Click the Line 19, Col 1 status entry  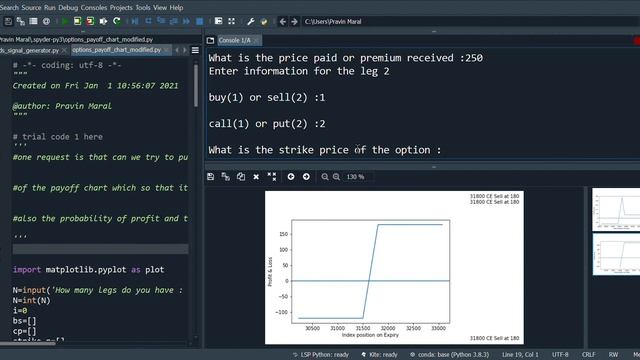pyautogui.click(x=520, y=355)
